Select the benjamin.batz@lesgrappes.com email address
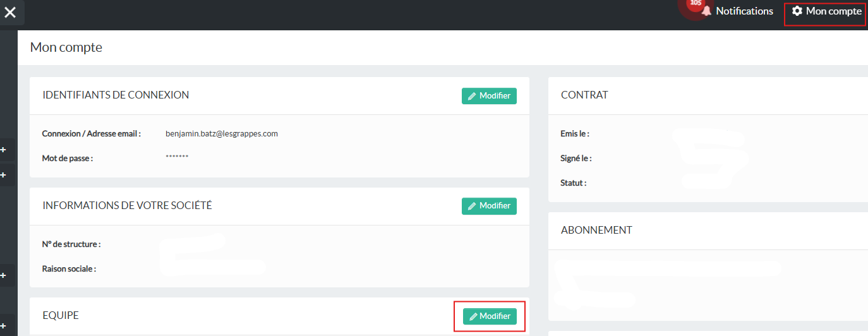The width and height of the screenshot is (868, 336). 221,134
